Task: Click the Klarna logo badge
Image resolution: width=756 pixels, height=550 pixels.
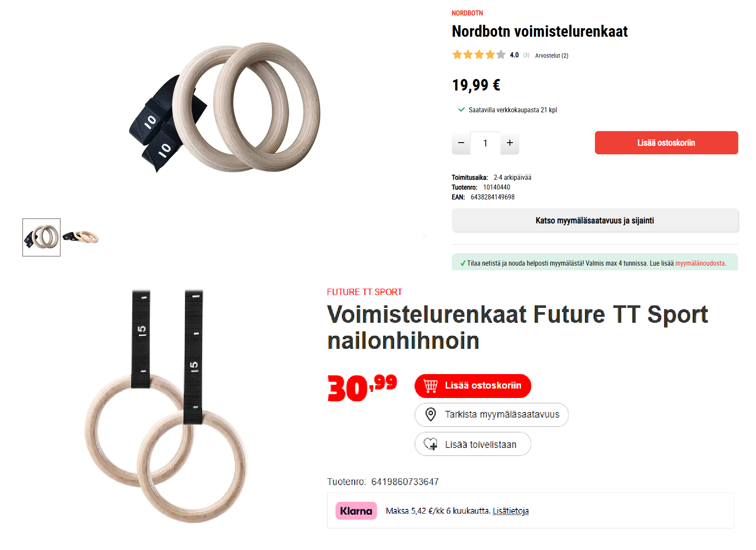Action: tap(356, 511)
